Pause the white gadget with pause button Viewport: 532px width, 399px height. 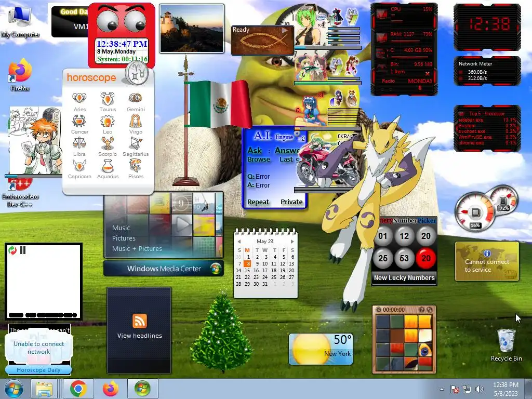tap(23, 250)
